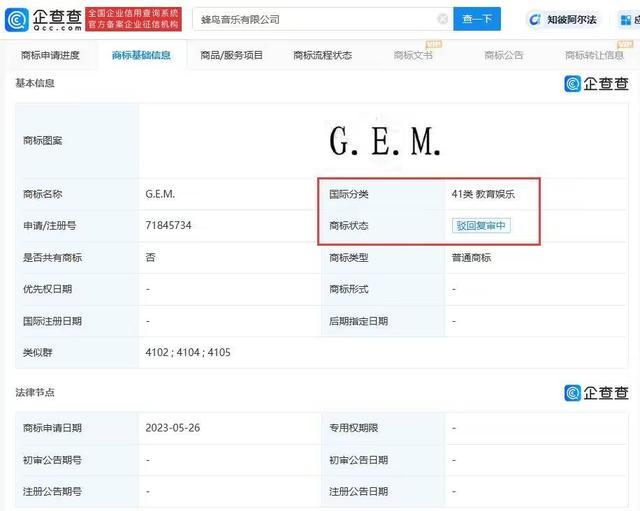Image resolution: width=640 pixels, height=511 pixels.
Task: Clear the search box with the X icon
Action: (443, 19)
